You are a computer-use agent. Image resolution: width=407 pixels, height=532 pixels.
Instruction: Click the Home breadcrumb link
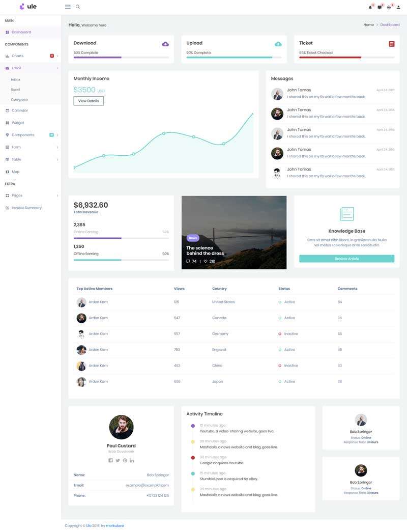368,25
